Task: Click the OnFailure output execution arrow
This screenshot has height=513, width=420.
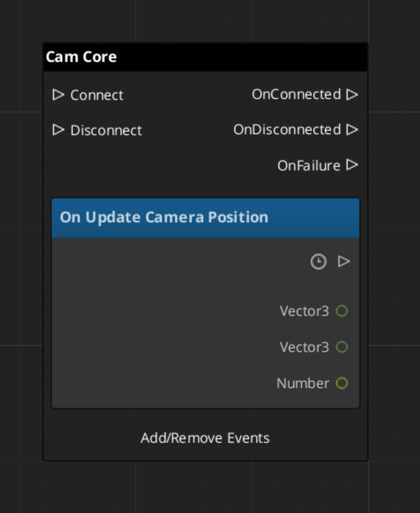Action: pyautogui.click(x=352, y=165)
